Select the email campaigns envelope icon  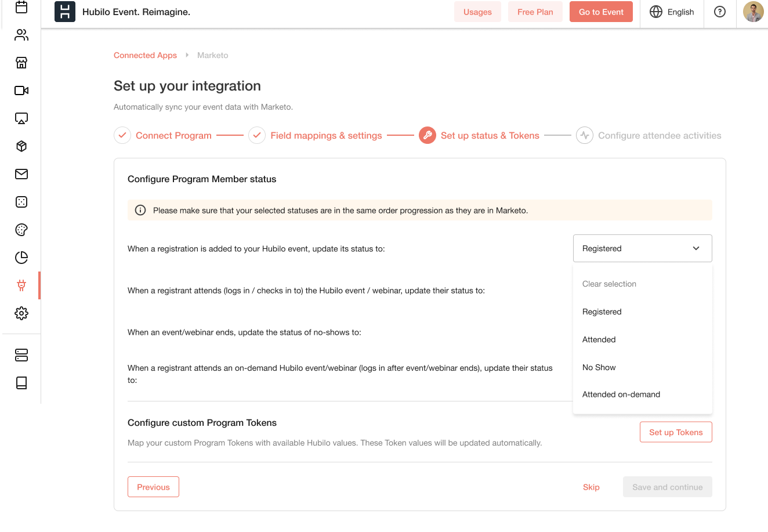[x=21, y=174]
